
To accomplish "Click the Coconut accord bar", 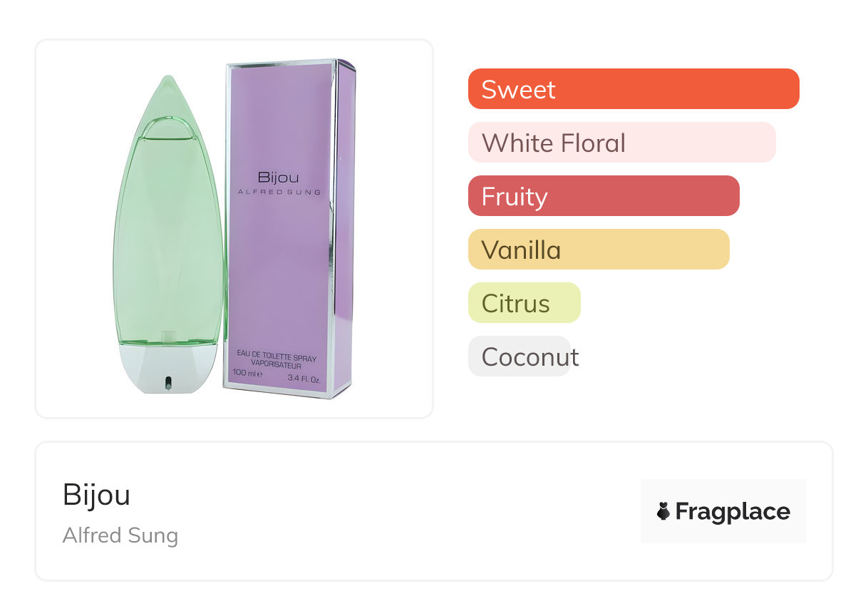I will [520, 356].
